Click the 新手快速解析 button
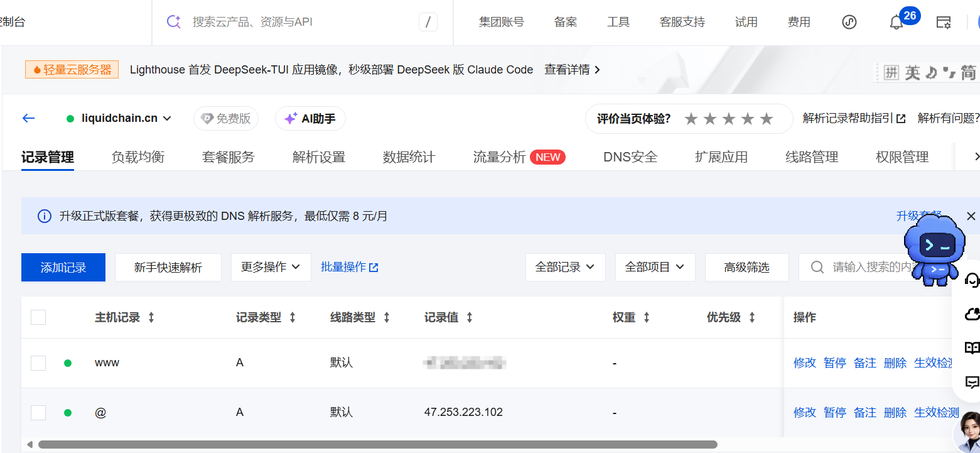980x453 pixels. (x=168, y=267)
